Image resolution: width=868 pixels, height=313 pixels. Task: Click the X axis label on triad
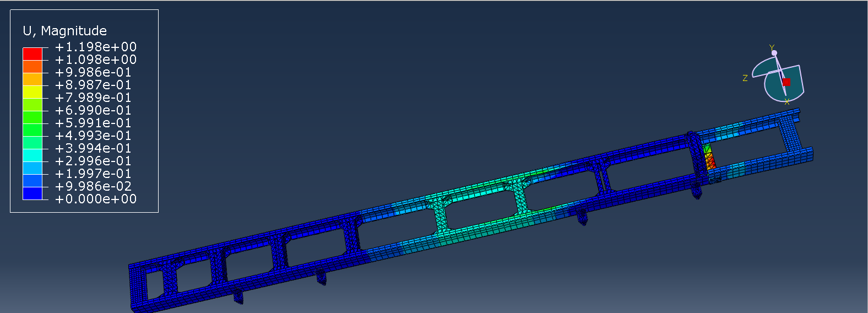787,102
